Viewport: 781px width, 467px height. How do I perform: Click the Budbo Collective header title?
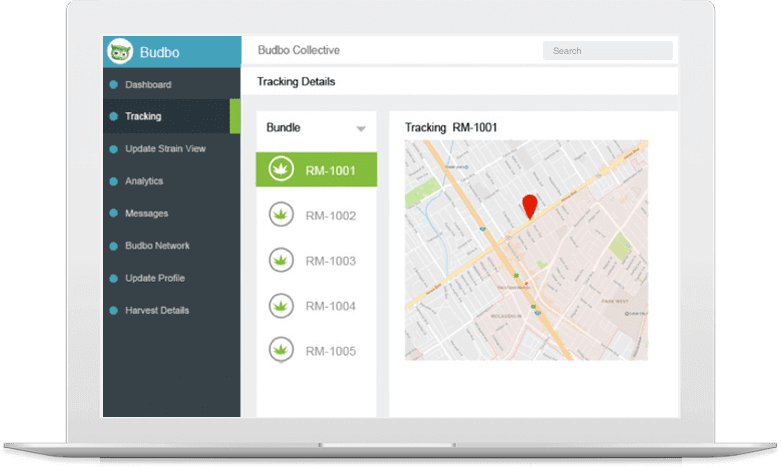pos(299,50)
